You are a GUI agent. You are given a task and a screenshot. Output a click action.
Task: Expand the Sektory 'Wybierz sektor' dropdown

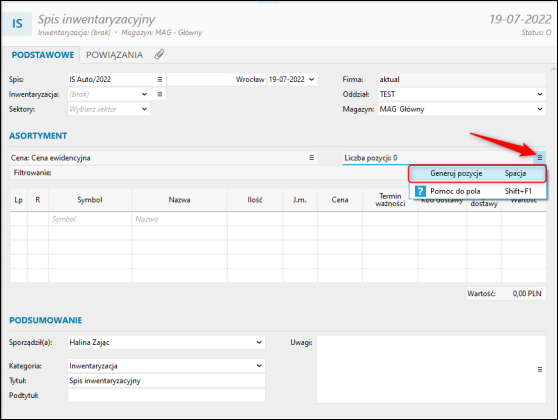coord(144,109)
